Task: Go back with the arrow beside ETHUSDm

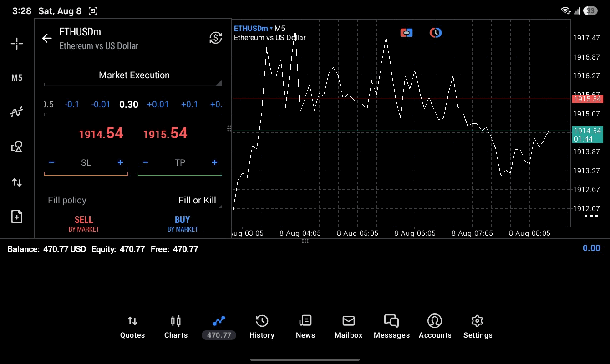Action: [47, 38]
